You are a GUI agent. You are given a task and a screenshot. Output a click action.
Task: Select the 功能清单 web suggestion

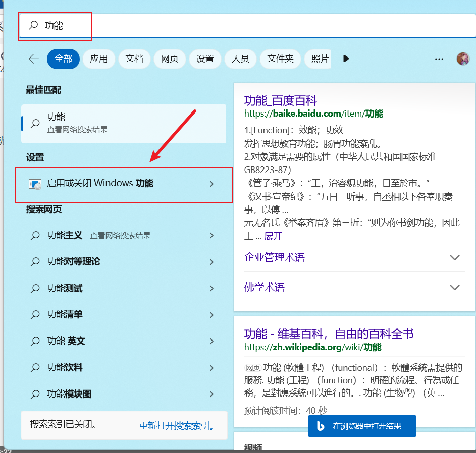coord(124,315)
